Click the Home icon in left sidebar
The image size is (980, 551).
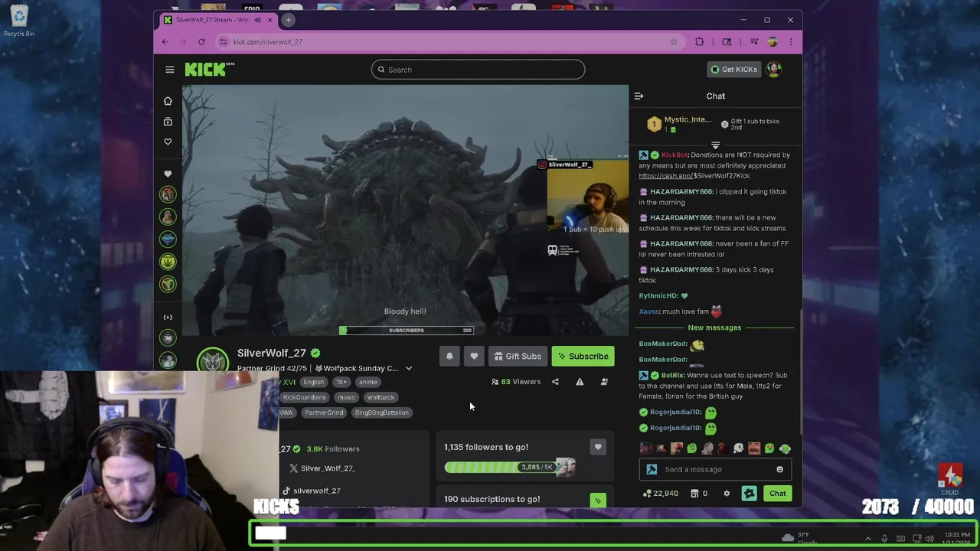[168, 101]
